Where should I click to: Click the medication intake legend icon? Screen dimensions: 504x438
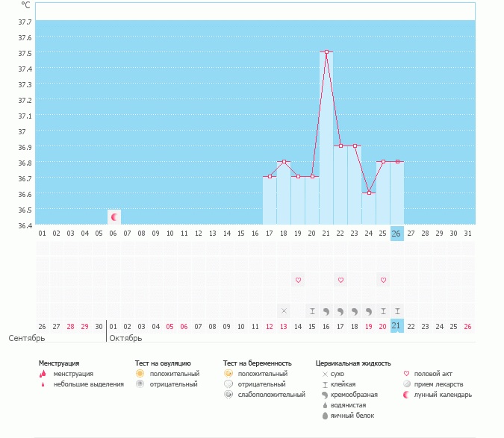point(407,384)
